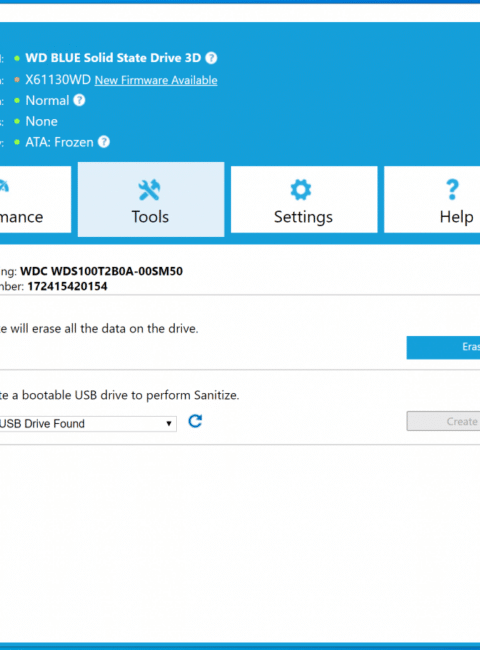Click the None status value

pos(41,121)
